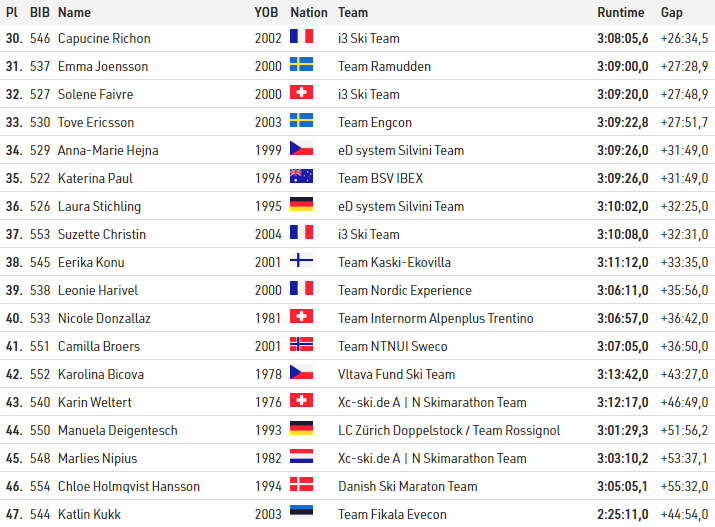Sort by the Gap column header
The height and width of the screenshot is (527, 715).
tap(672, 13)
